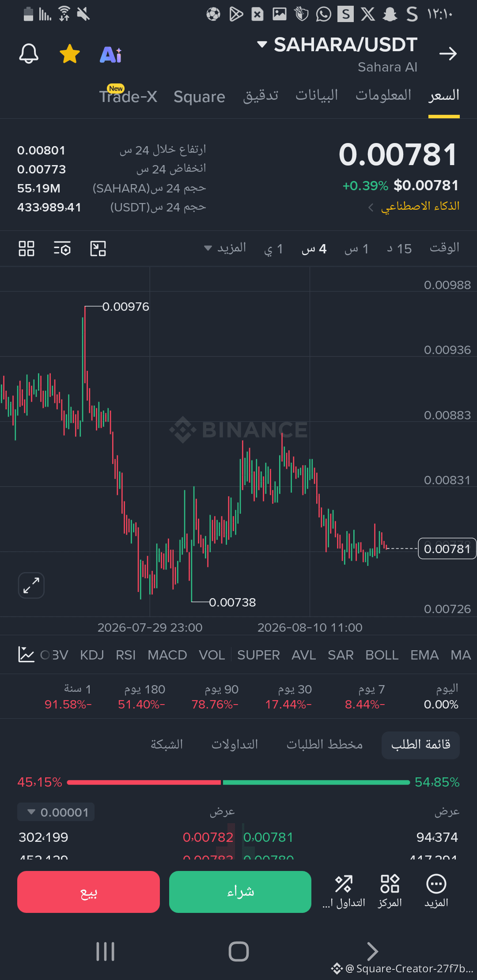The image size is (477, 980).
Task: Toggle the RSI indicator
Action: point(126,655)
